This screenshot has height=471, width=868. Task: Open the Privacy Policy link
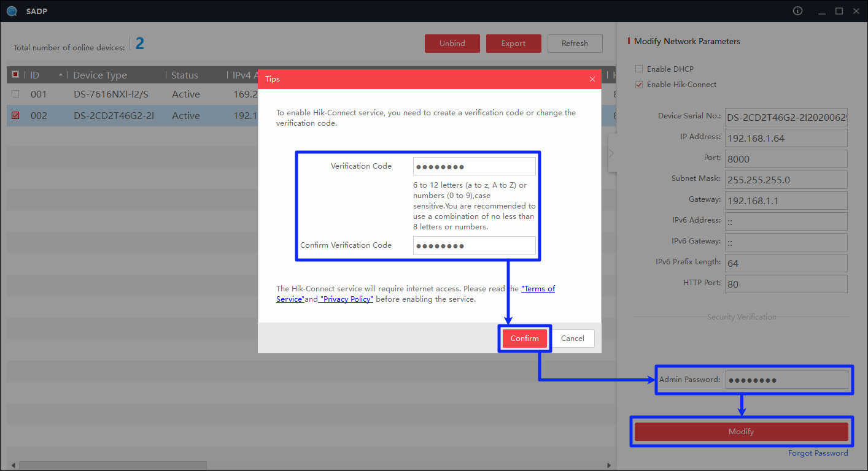346,299
